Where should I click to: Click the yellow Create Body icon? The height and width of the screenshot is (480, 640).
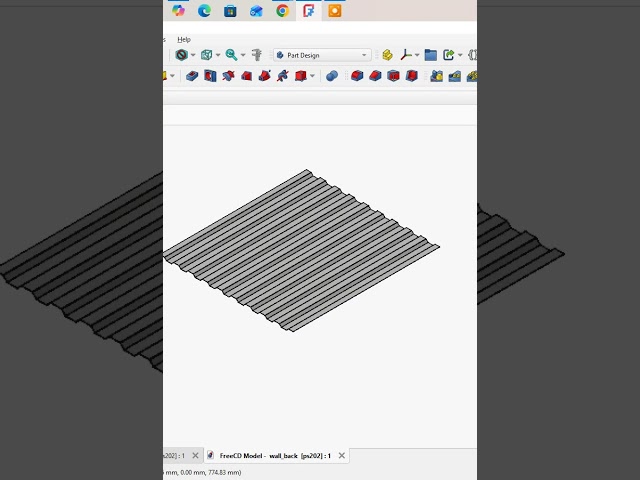tap(387, 55)
